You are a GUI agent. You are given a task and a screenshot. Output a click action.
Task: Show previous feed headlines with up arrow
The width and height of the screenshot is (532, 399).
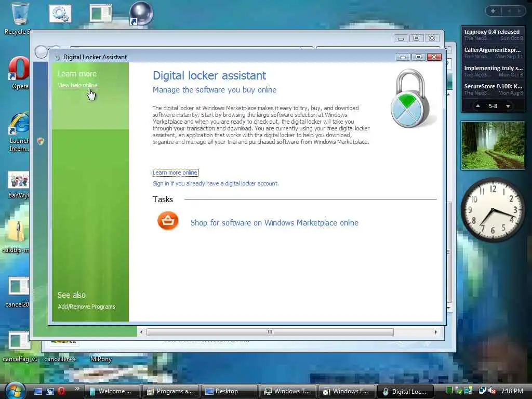coord(478,106)
